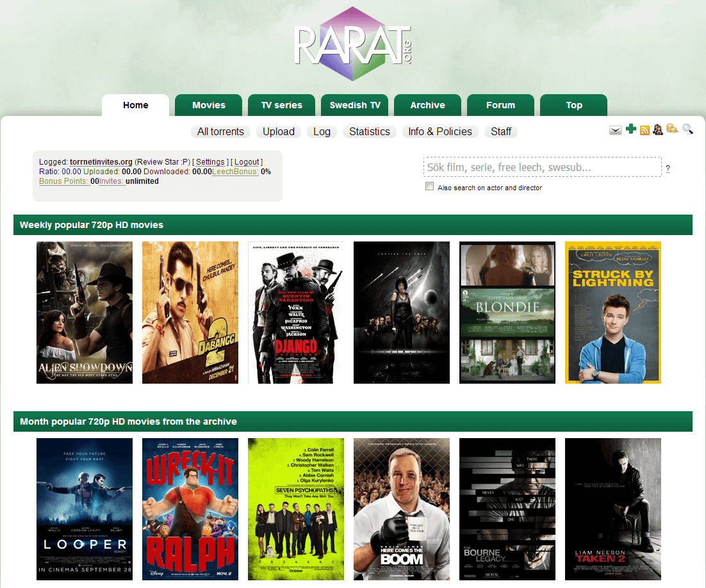Image resolution: width=706 pixels, height=588 pixels.
Task: Enable also search on actor and director
Action: pyautogui.click(x=429, y=186)
